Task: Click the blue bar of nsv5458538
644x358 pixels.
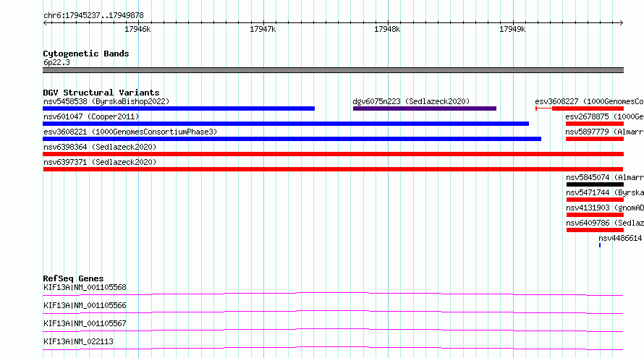Action: [179, 108]
